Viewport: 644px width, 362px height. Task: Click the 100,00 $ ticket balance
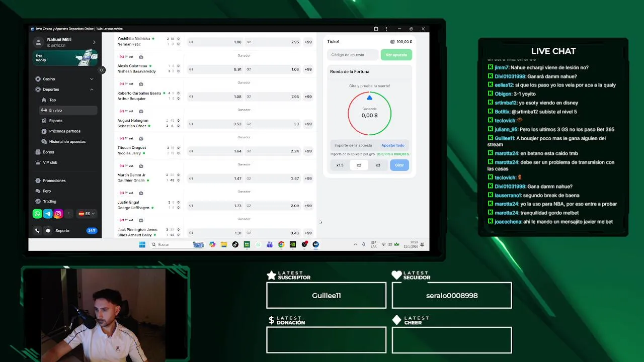click(x=401, y=42)
